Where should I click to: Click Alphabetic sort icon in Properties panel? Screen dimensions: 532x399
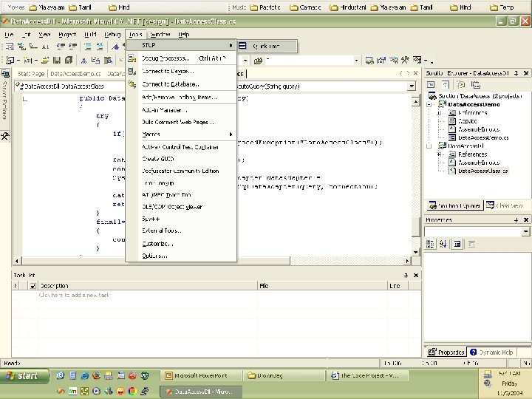click(444, 245)
